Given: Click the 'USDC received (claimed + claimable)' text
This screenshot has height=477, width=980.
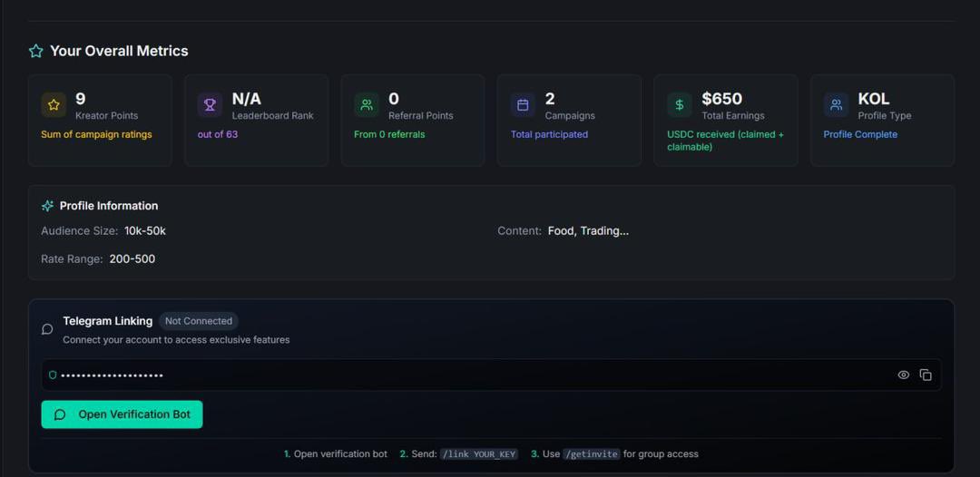Looking at the screenshot, I should coord(726,141).
